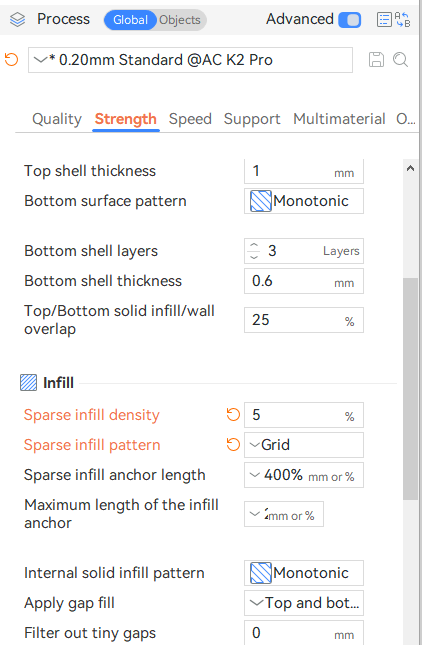Click the Apply gap fill label
The height and width of the screenshot is (645, 422).
click(69, 603)
